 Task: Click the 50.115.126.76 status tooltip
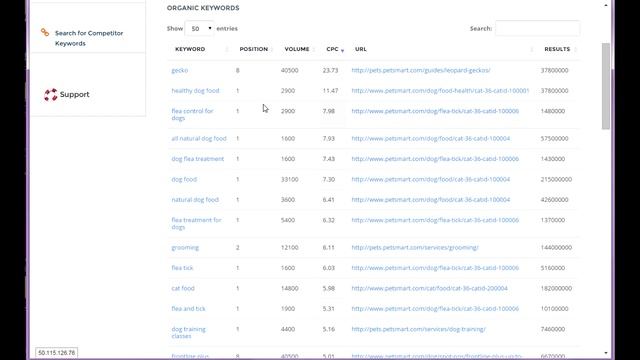56,353
